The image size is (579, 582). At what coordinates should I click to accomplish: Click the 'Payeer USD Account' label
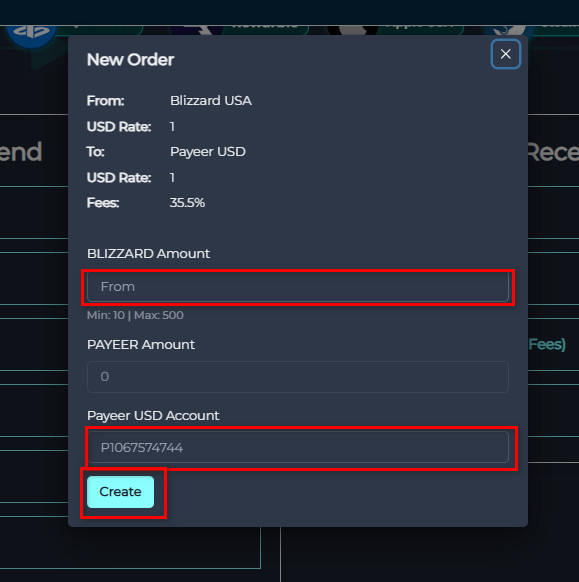pyautogui.click(x=153, y=415)
